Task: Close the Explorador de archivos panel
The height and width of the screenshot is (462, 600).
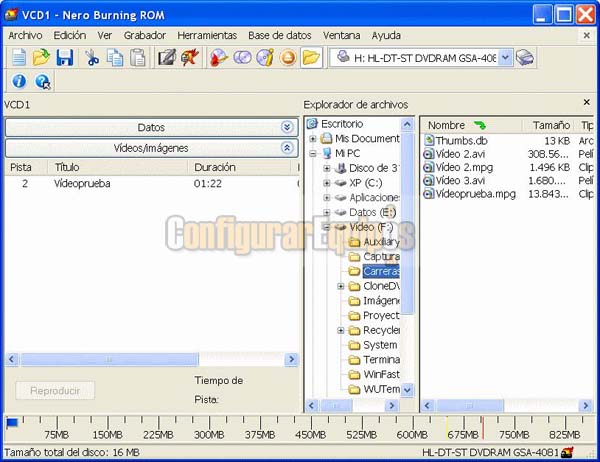Action: tap(587, 102)
